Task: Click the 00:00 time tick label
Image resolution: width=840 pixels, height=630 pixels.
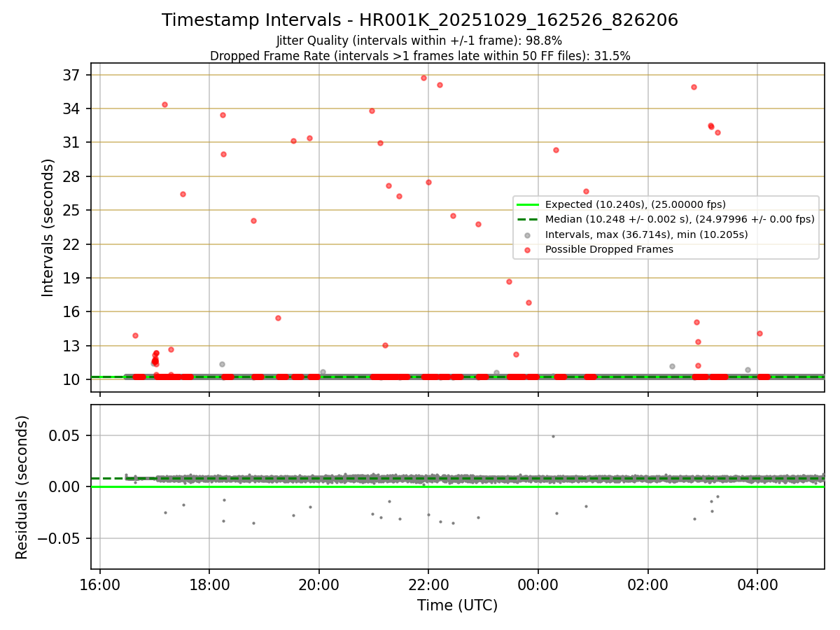Action: (x=538, y=584)
